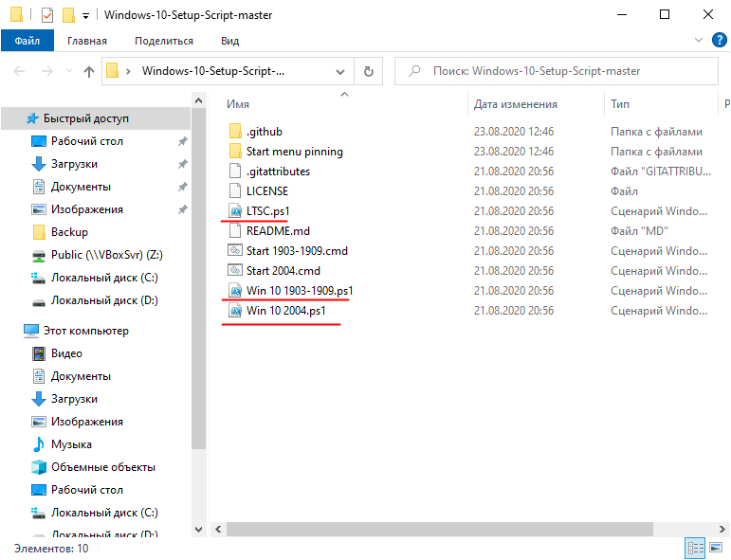Select the Win 10 1903-1909.ps1 icon
731x560 pixels.
(x=235, y=291)
